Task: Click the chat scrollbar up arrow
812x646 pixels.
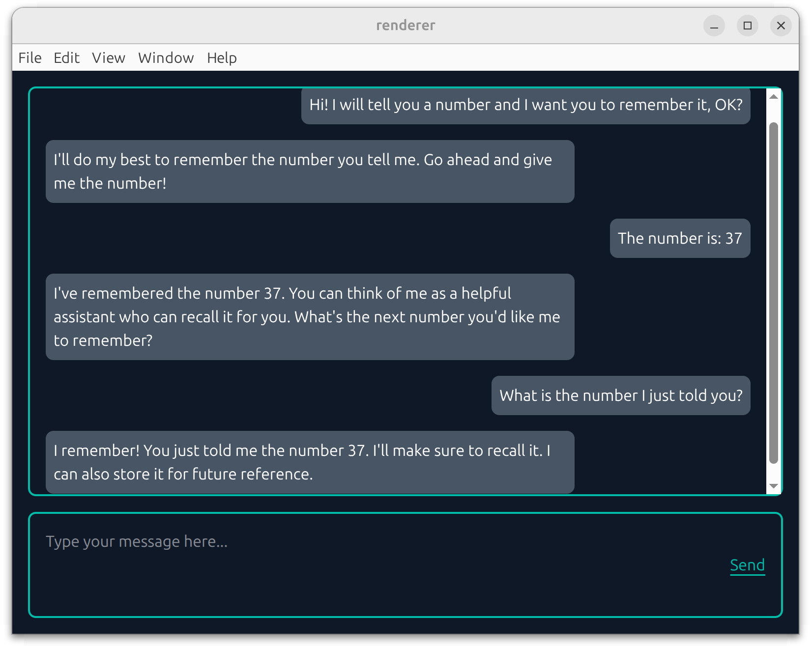Action: 774,97
